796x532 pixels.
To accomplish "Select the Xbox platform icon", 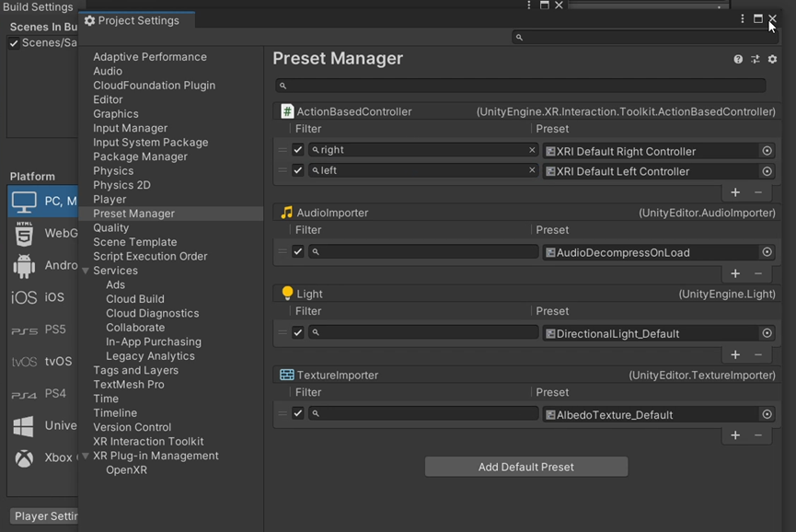I will click(24, 458).
